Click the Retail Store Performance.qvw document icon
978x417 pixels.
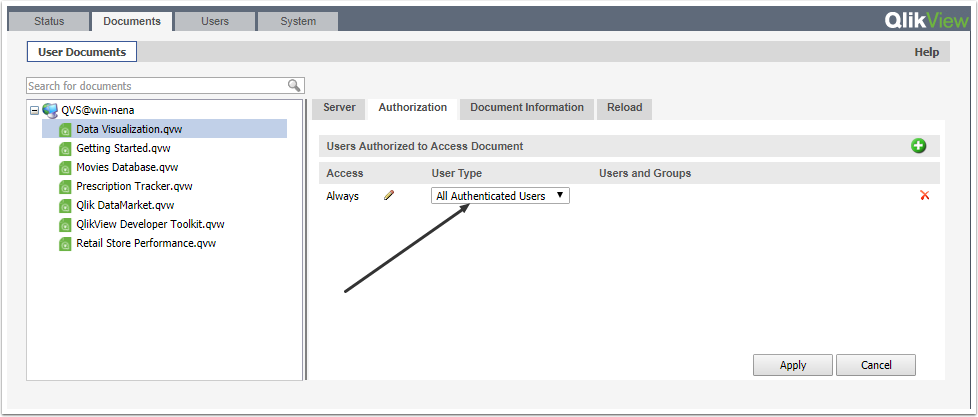point(65,244)
